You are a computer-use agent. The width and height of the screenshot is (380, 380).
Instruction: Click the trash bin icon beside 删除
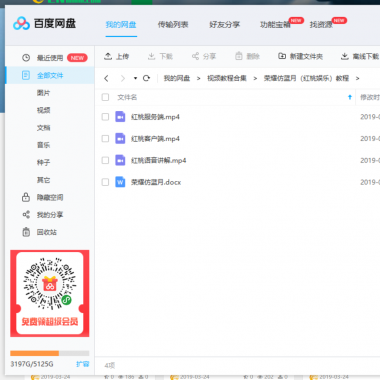tap(239, 56)
